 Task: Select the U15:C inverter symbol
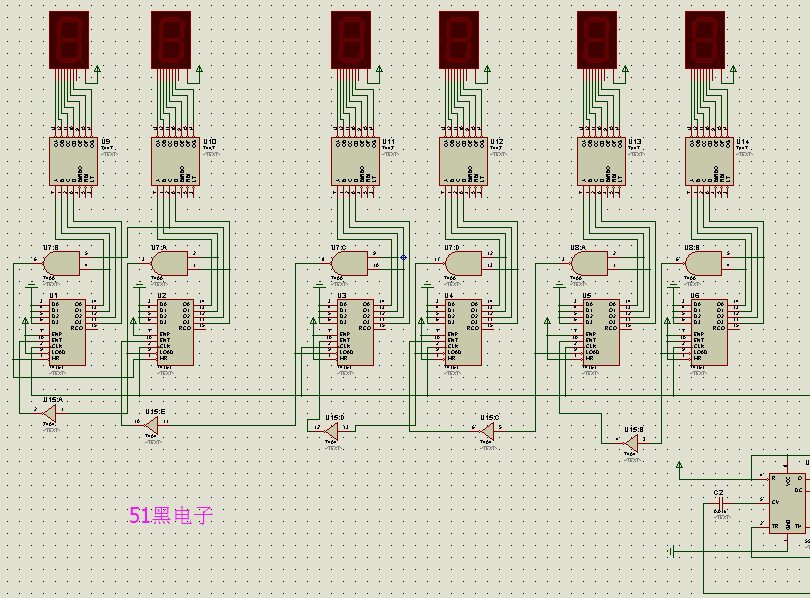pos(488,431)
